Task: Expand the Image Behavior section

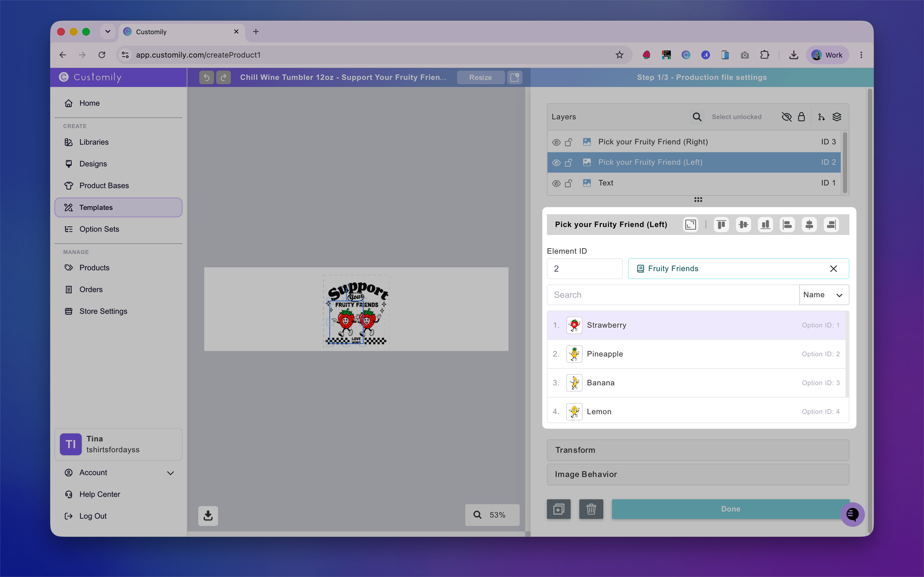Action: (698, 474)
